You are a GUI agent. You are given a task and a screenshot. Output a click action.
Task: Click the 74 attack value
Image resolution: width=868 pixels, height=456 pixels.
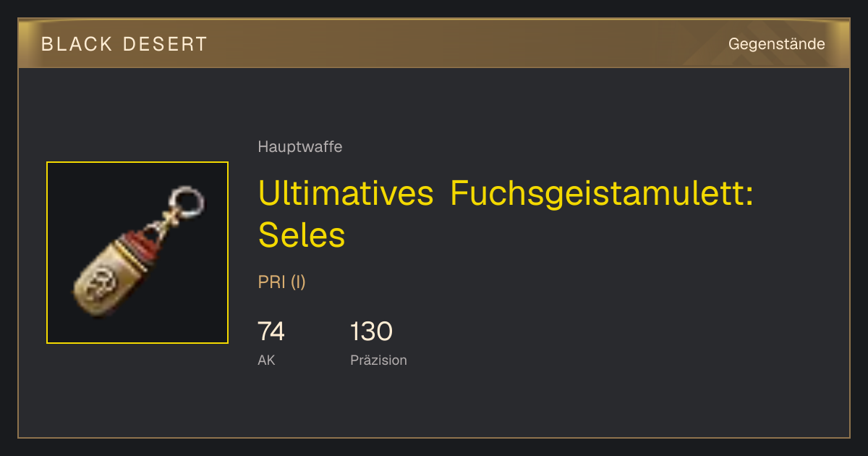(x=271, y=332)
